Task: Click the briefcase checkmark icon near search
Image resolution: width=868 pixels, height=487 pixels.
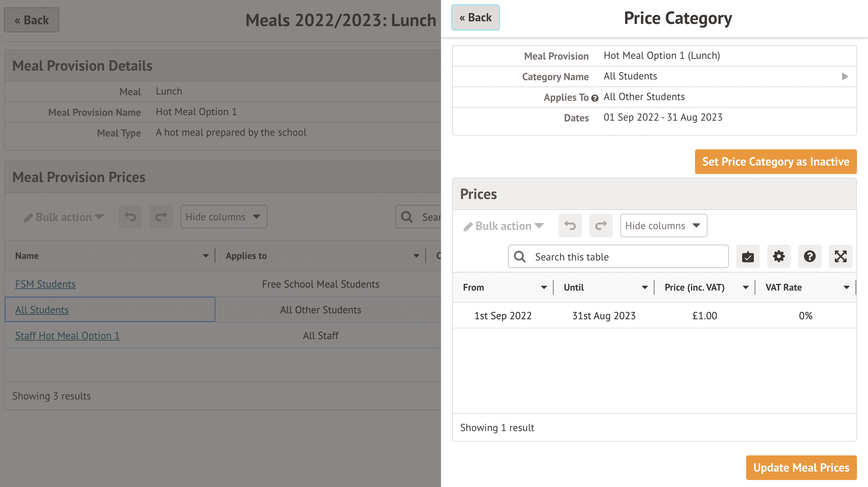Action: click(x=748, y=256)
